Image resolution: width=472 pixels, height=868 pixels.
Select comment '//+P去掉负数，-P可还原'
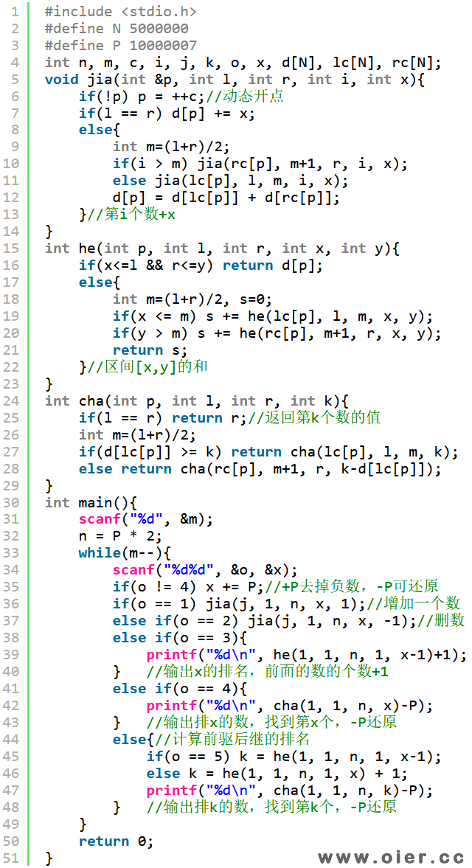tap(351, 588)
